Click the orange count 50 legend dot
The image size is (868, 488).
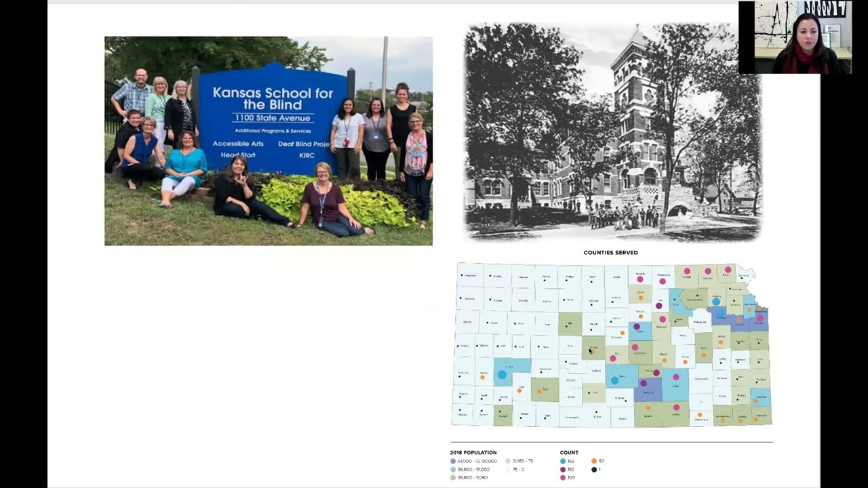(594, 461)
